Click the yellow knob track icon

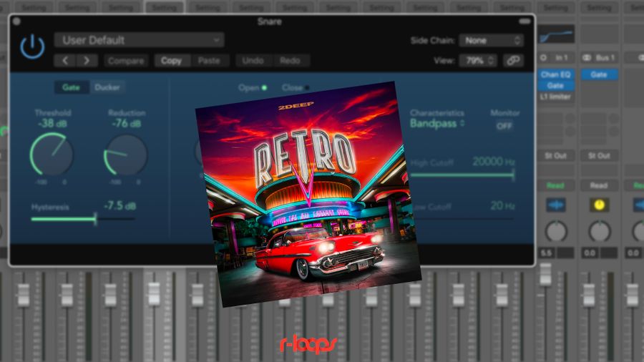(599, 205)
